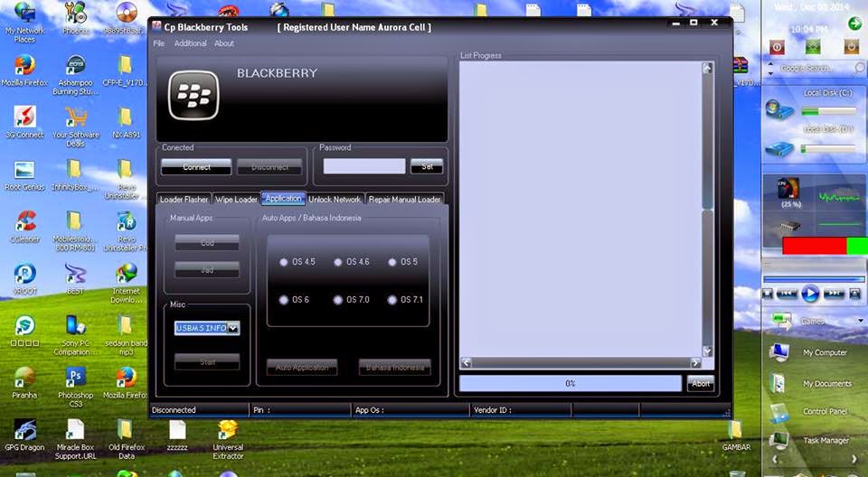Click the Password input field

pos(364,166)
